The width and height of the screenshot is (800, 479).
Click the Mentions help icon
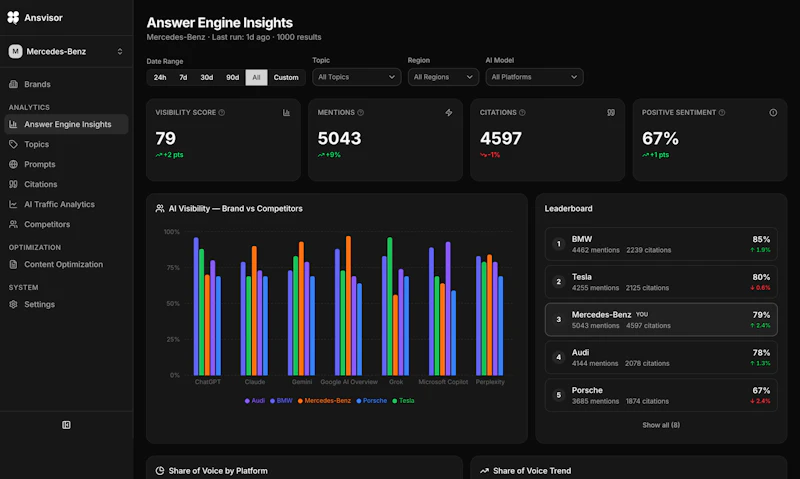pyautogui.click(x=360, y=112)
